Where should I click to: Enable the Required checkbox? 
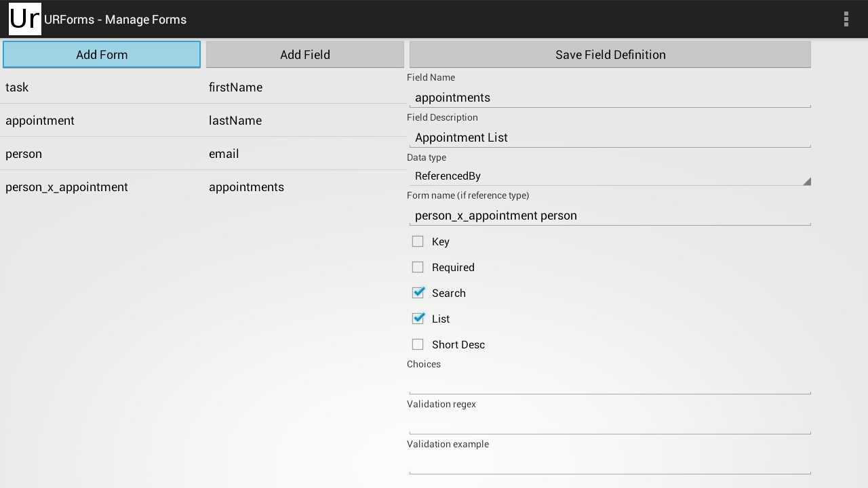418,267
